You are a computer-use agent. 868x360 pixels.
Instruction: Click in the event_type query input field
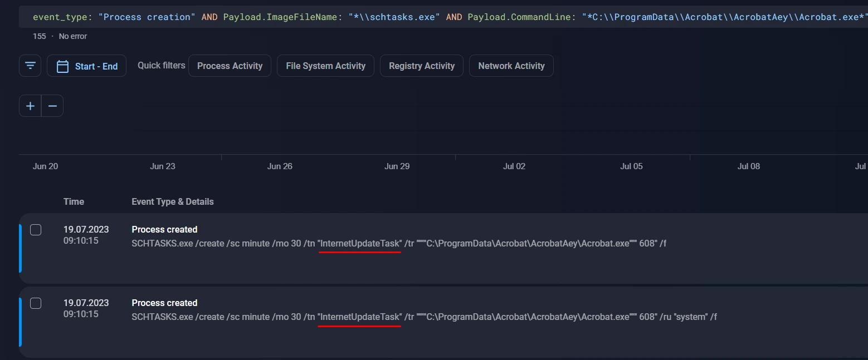[443, 17]
